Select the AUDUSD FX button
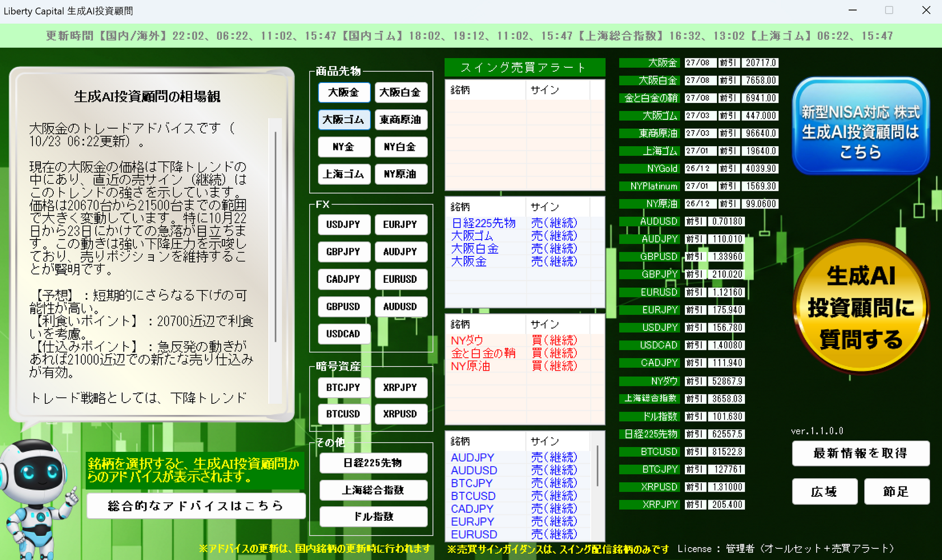The height and width of the screenshot is (560, 942). [400, 307]
